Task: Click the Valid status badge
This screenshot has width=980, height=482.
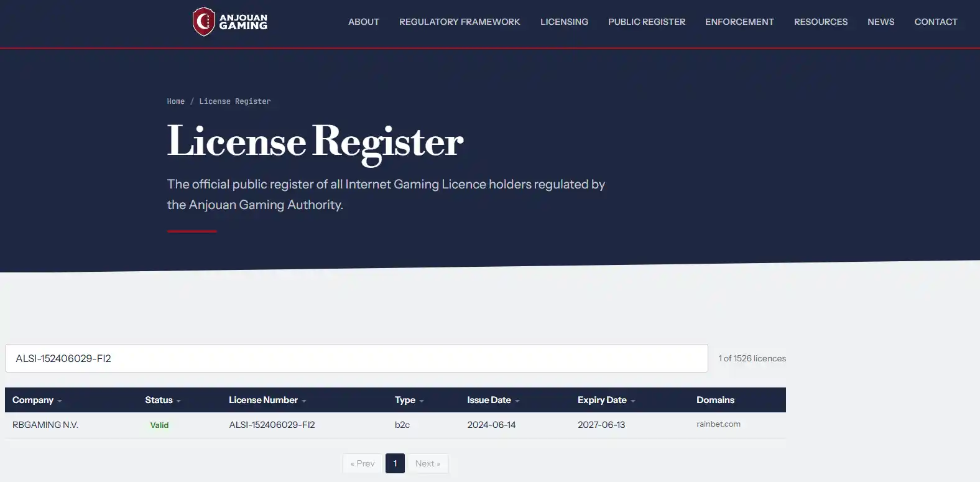Action: [159, 425]
